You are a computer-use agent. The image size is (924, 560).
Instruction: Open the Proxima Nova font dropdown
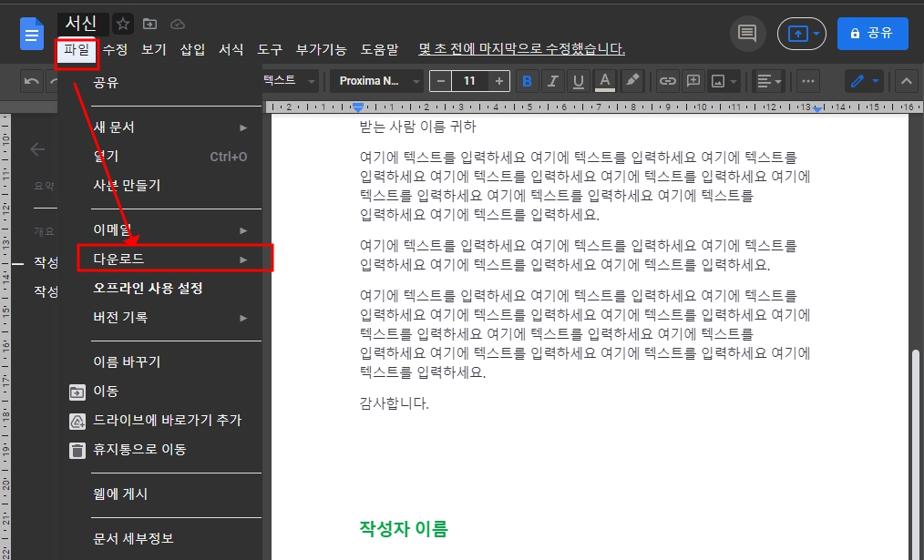[x=377, y=81]
